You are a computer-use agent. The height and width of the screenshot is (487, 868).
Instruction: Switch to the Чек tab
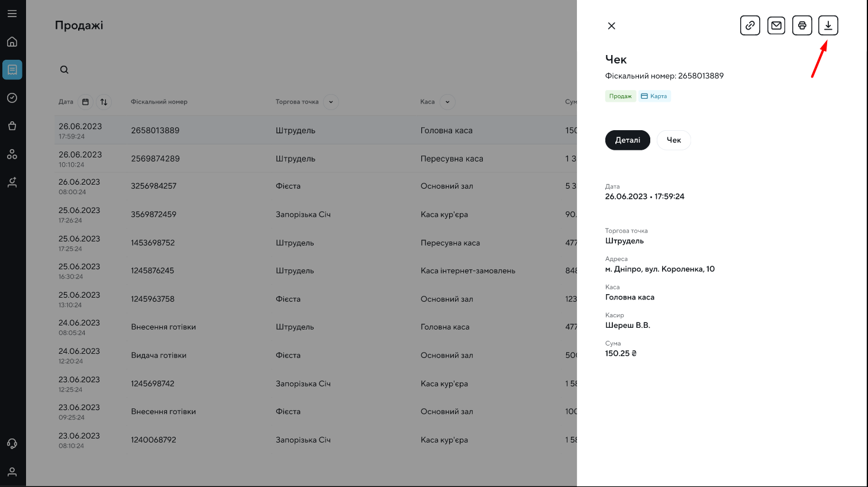[673, 140]
